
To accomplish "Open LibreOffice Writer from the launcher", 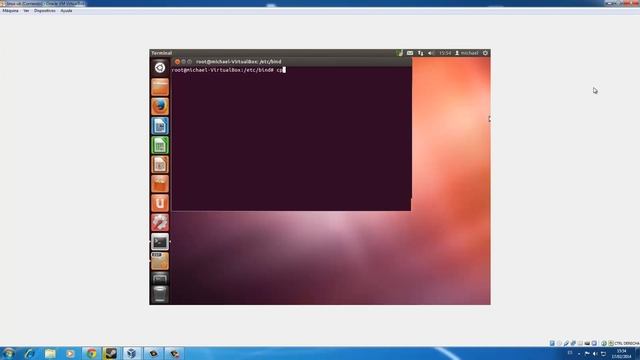I will click(160, 126).
